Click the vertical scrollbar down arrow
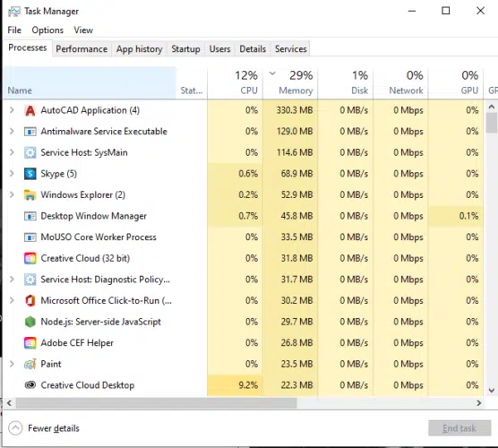Screen dimensions: 498x448 (492, 390)
